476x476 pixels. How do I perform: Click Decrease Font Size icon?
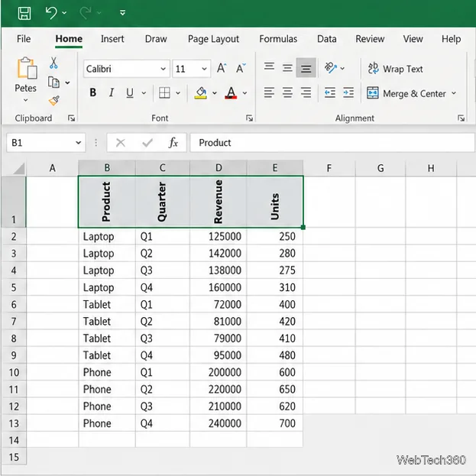pos(241,68)
